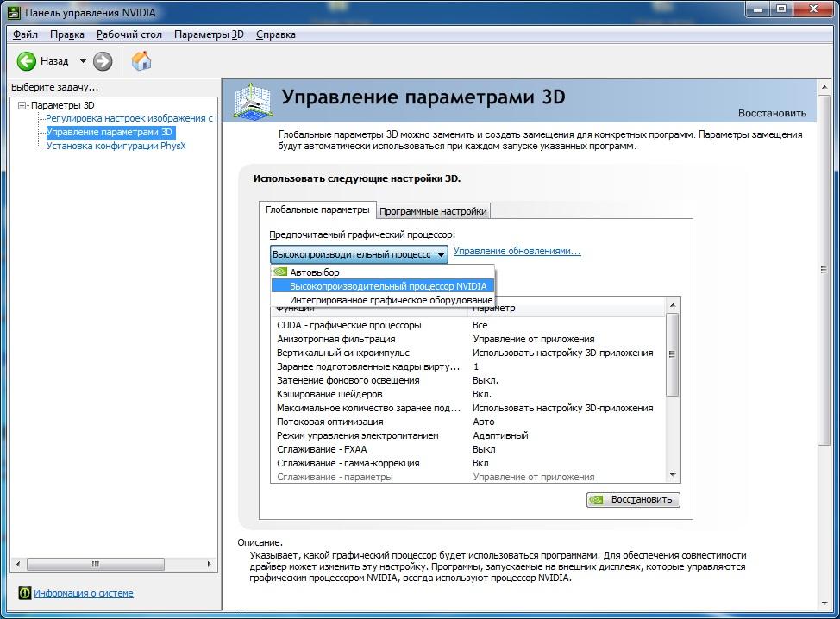Click the main page vertical scrollbar thumb
This screenshot has width=840, height=619.
click(824, 271)
